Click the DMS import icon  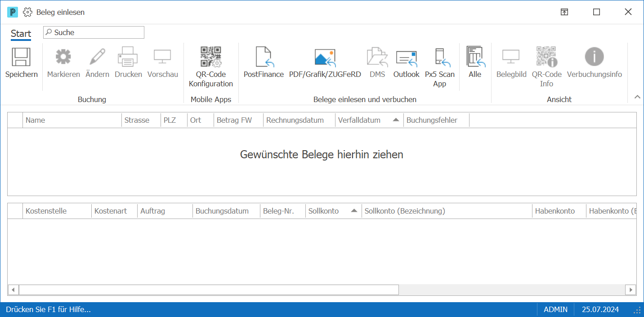click(377, 57)
